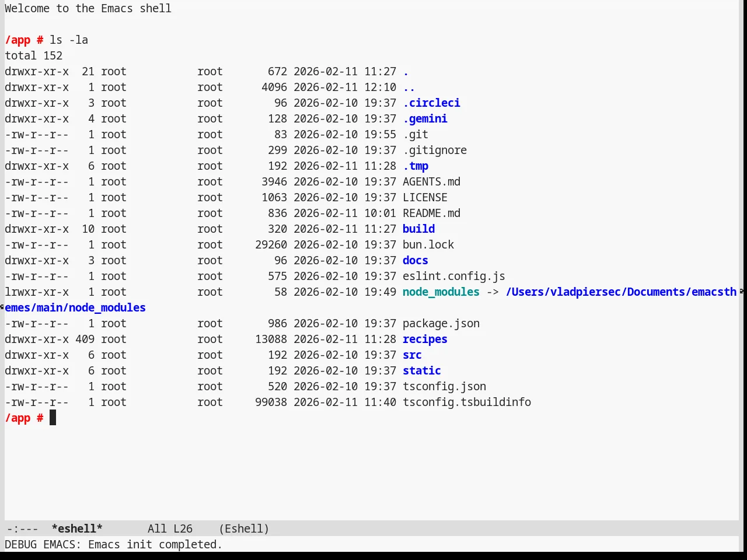The height and width of the screenshot is (560, 747).
Task: Click the 11:40 timestamp of tsconfig.tsbuildinfo
Action: pyautogui.click(x=380, y=402)
